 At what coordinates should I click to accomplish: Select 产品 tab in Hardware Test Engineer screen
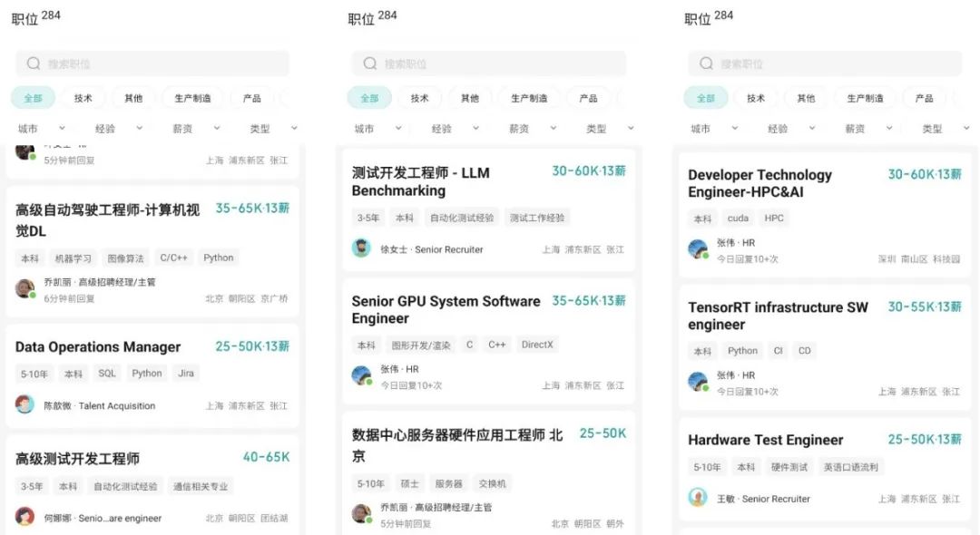925,98
